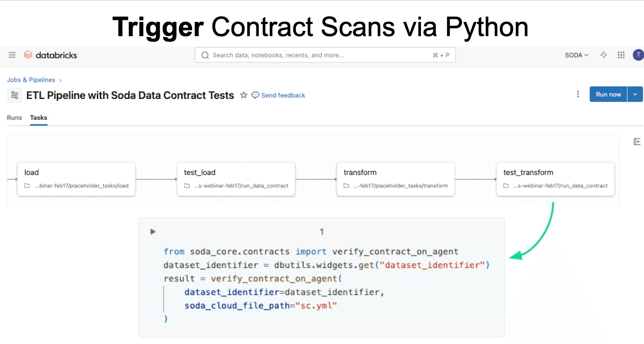Favorite the pipeline using the star
The width and height of the screenshot is (644, 344).
[x=244, y=95]
